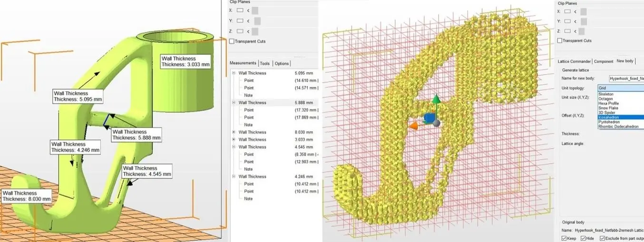
Task: Switch to the Tools tab
Action: pos(265,64)
